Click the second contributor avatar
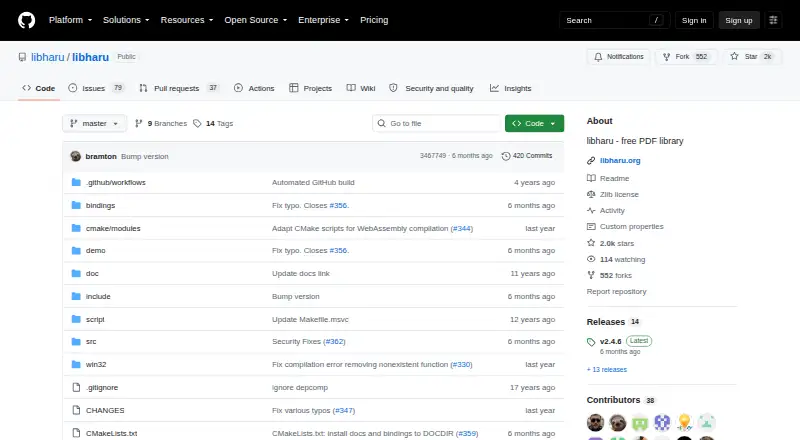 tap(617, 423)
